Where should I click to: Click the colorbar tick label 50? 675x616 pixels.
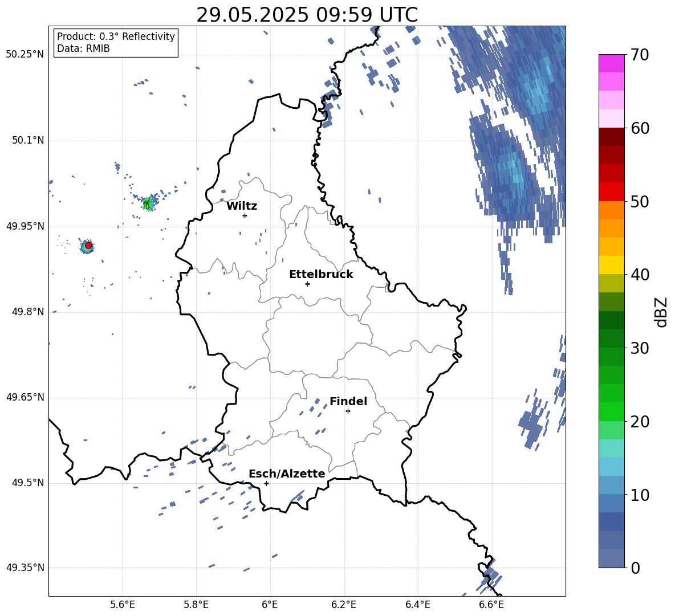click(x=640, y=202)
